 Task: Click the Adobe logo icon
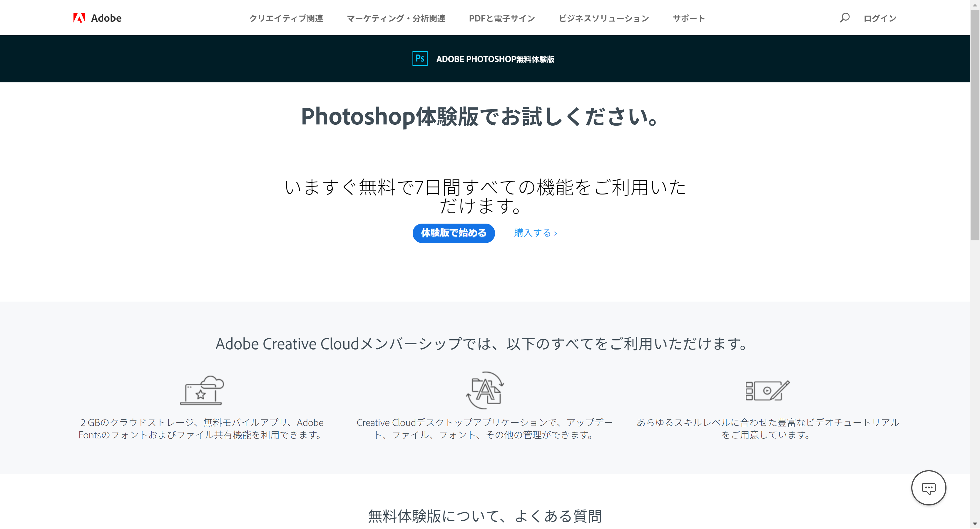(79, 18)
